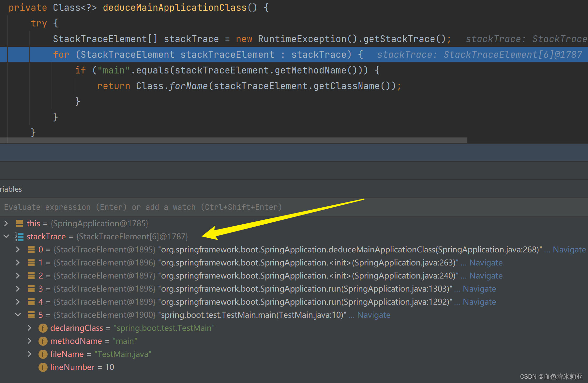Expand stack trace element 0
588x383 pixels.
tap(18, 249)
